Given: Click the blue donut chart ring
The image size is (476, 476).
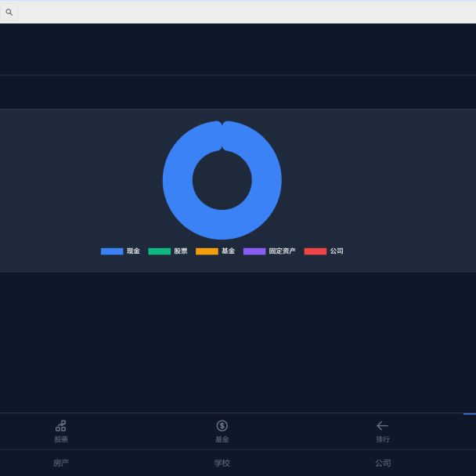Looking at the screenshot, I should (178, 181).
